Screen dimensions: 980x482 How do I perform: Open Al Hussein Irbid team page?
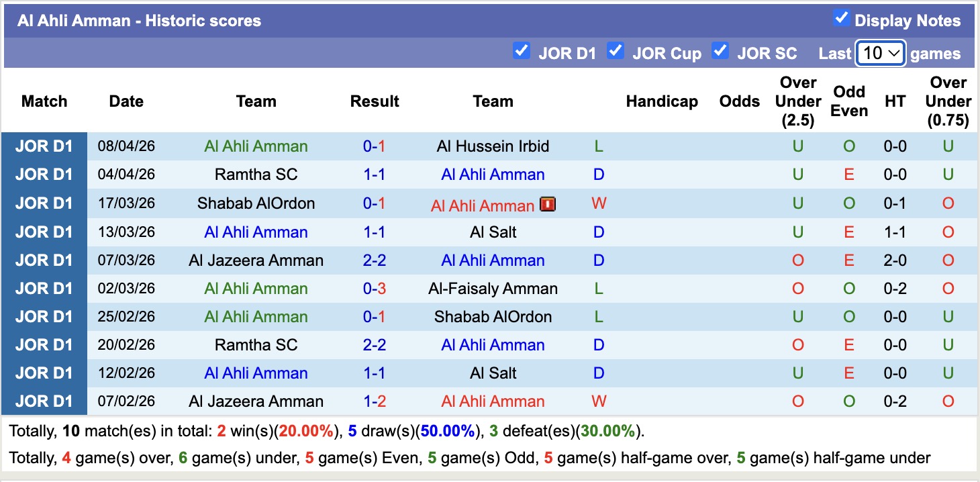[x=493, y=146]
